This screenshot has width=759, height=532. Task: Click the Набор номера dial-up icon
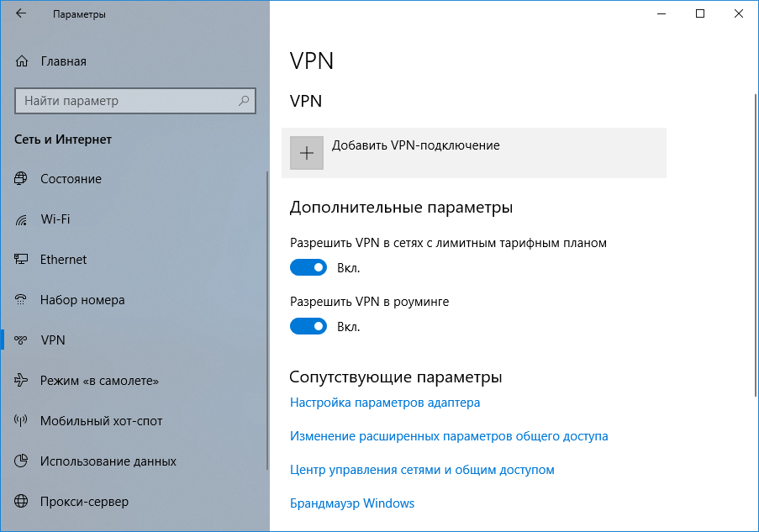pos(22,300)
